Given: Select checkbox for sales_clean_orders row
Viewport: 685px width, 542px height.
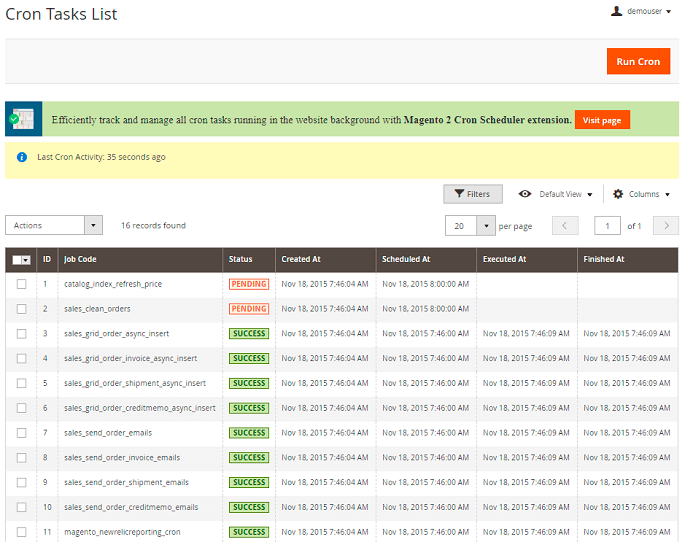Looking at the screenshot, I should pos(22,309).
